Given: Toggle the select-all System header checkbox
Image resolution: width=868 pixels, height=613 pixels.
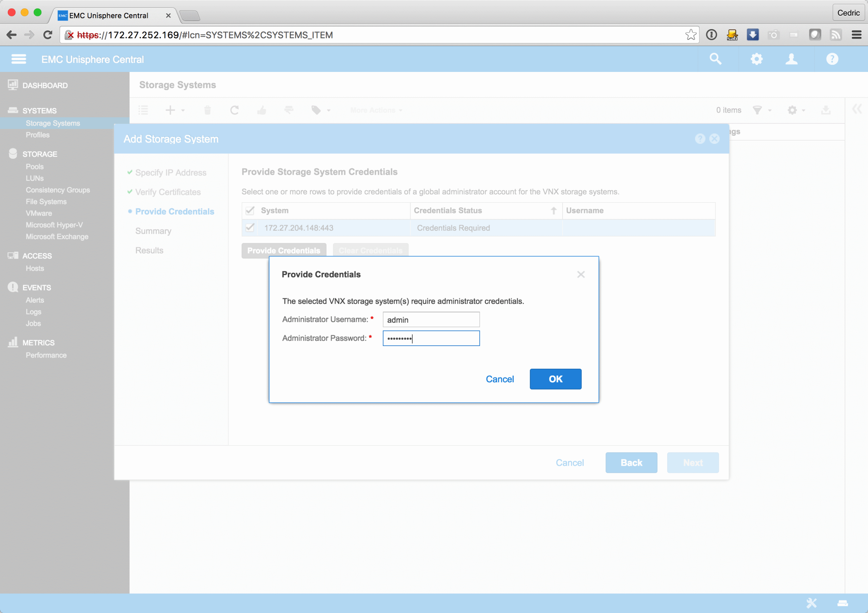Looking at the screenshot, I should pos(250,211).
